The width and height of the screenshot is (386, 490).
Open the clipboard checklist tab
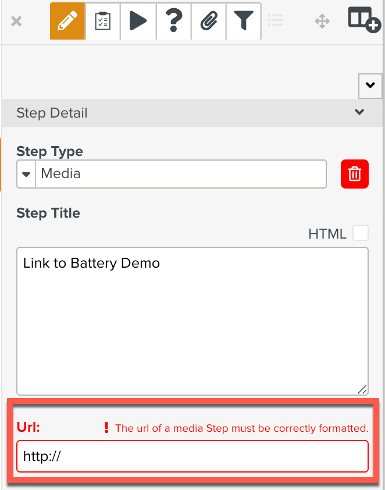(103, 21)
